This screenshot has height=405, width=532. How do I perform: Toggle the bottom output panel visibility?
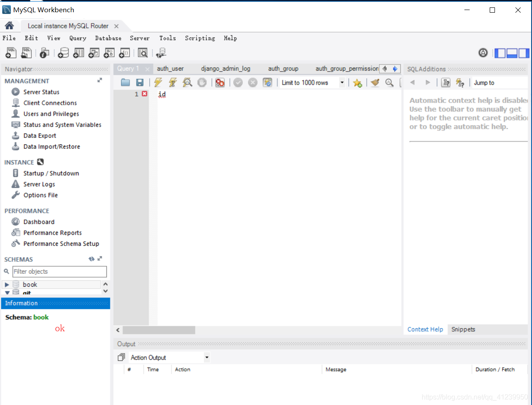pyautogui.click(x=512, y=53)
